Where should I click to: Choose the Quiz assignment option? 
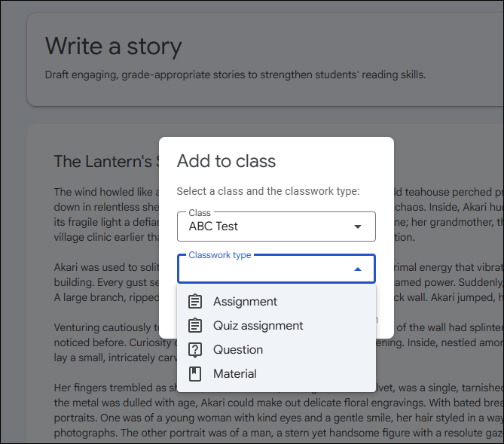click(x=276, y=326)
